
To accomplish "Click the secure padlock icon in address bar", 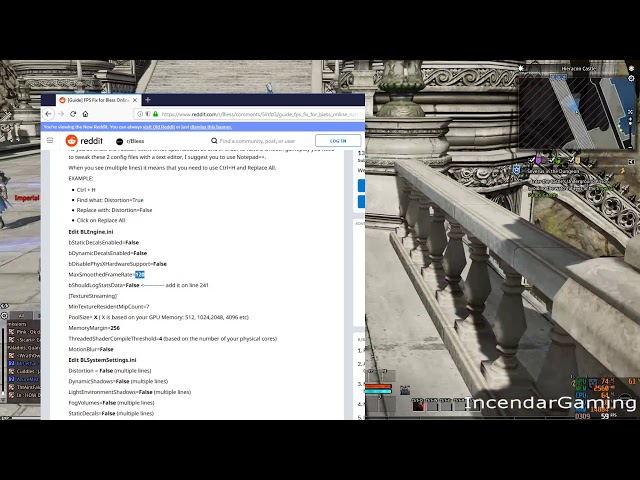I will [x=153, y=114].
